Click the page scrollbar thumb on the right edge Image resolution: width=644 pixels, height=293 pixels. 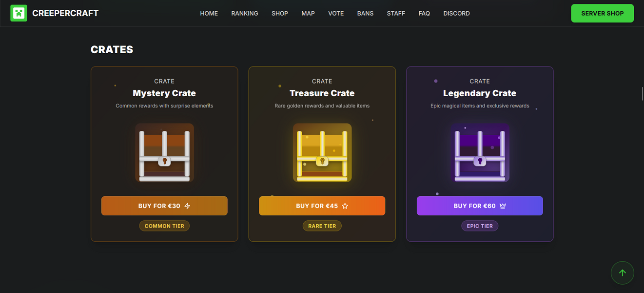click(643, 94)
